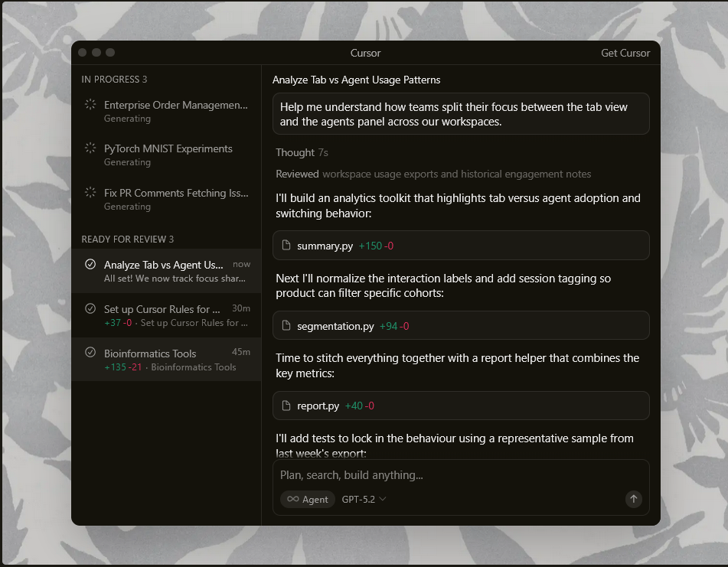
Task: Click the checkmark icon for Set up Cursor Rules
Action: click(90, 309)
